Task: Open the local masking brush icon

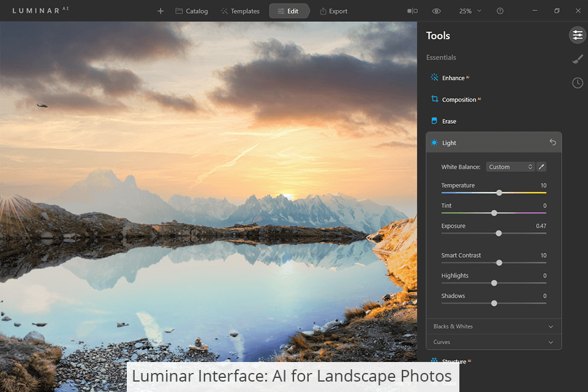Action: click(578, 59)
